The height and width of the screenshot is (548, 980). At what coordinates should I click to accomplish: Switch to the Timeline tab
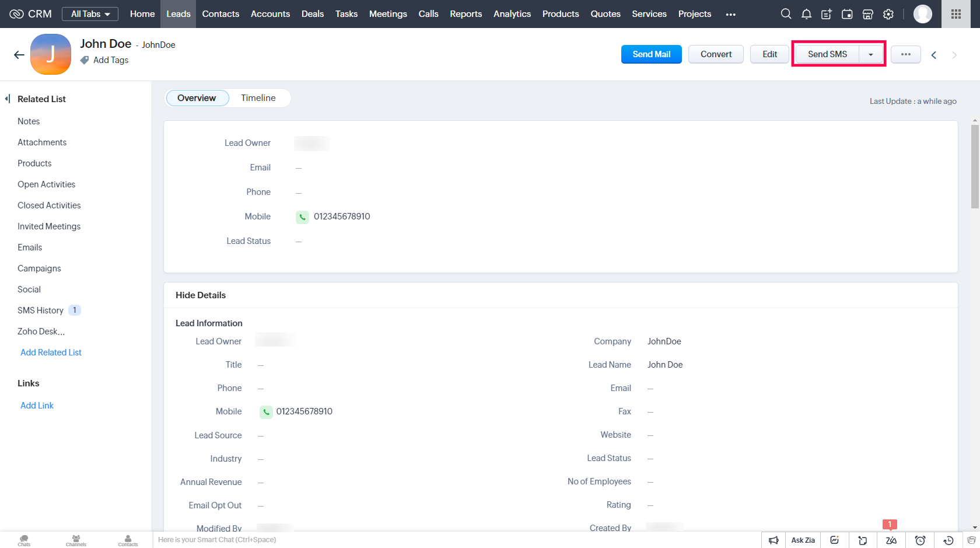[258, 98]
